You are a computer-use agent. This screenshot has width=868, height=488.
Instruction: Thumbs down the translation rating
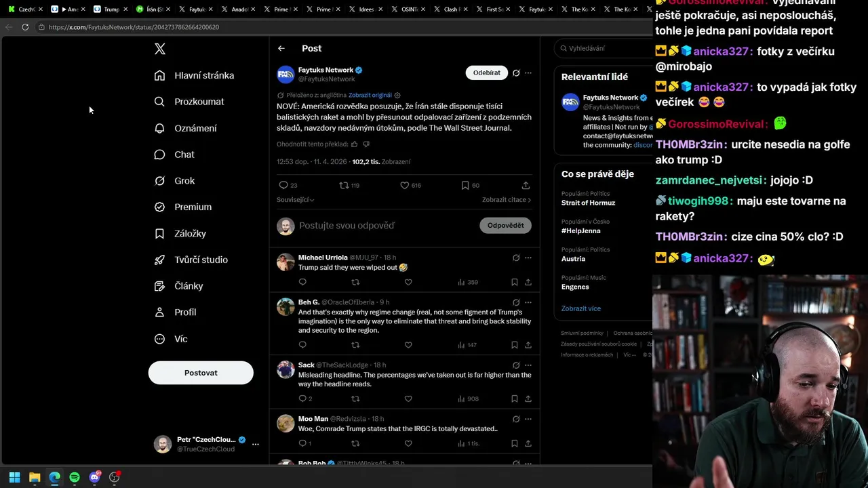366,144
